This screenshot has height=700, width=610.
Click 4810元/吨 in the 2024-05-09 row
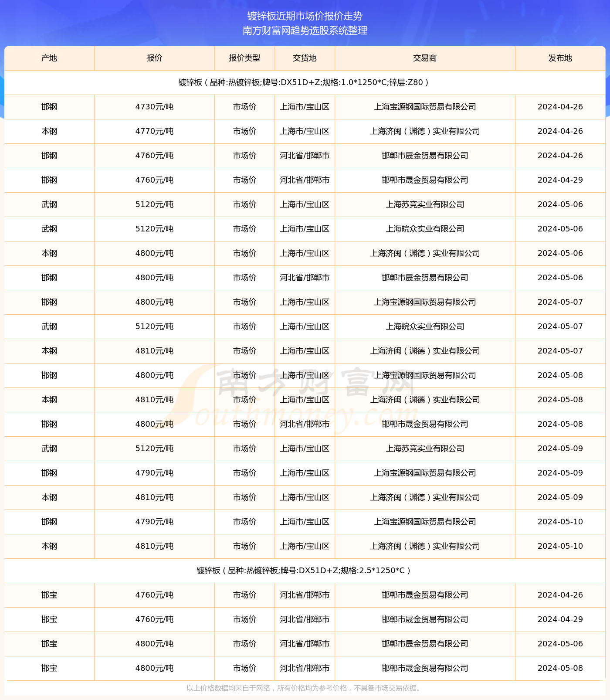154,497
